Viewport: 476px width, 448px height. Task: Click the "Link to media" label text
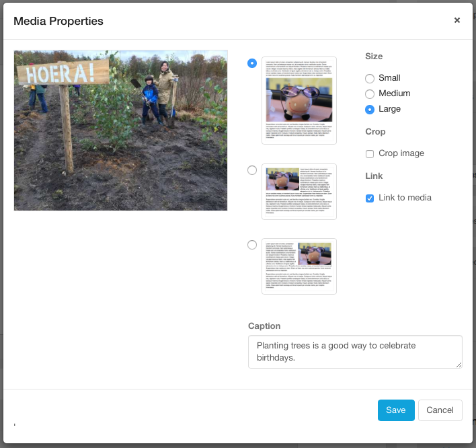(x=405, y=198)
